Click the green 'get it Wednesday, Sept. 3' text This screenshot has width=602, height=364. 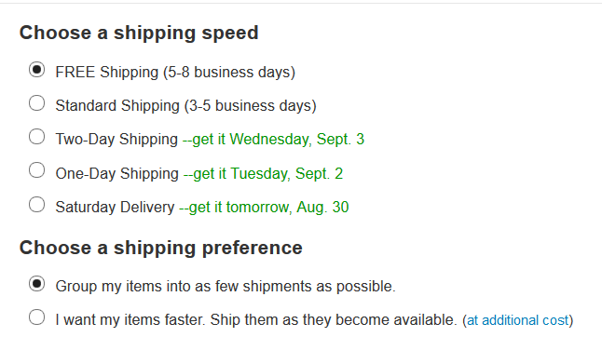[273, 140]
